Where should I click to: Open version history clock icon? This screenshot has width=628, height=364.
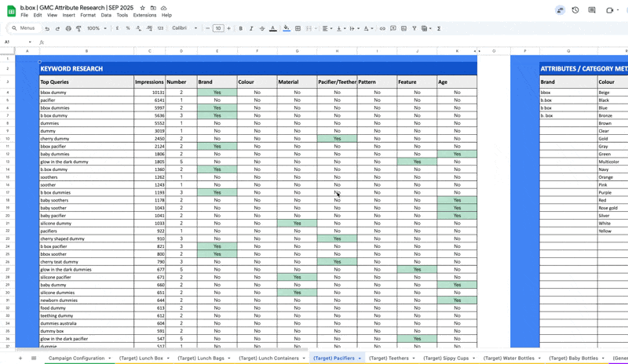575,10
